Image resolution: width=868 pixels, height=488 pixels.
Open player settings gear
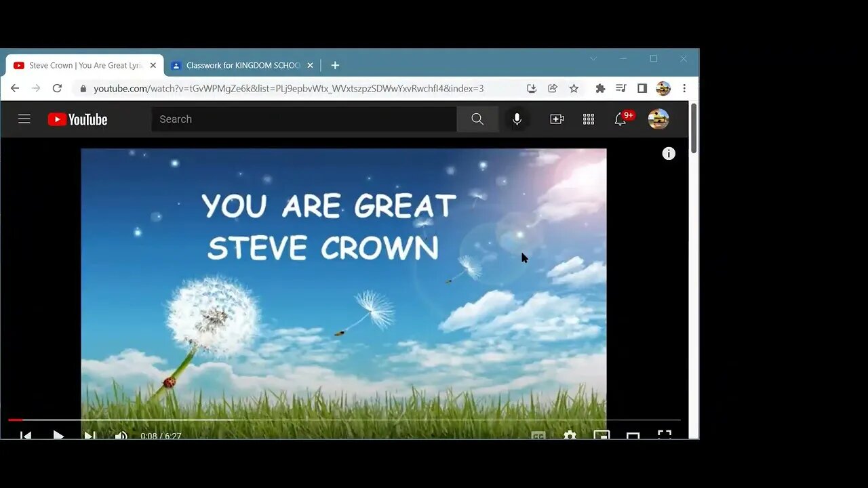point(570,435)
